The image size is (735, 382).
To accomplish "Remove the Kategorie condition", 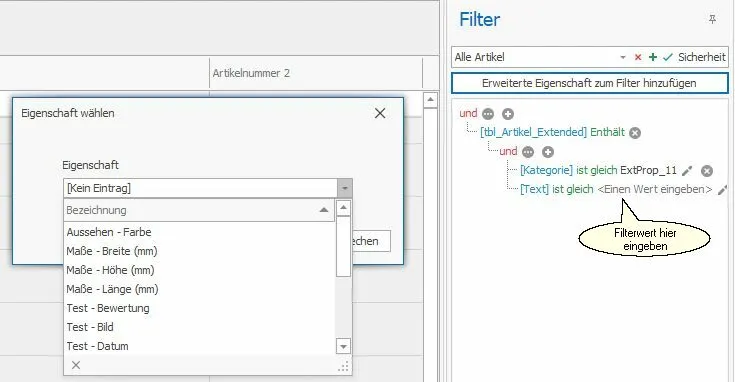I will [x=707, y=171].
